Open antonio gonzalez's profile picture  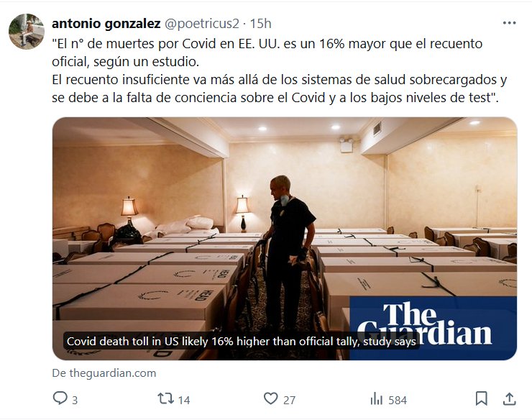click(x=27, y=32)
